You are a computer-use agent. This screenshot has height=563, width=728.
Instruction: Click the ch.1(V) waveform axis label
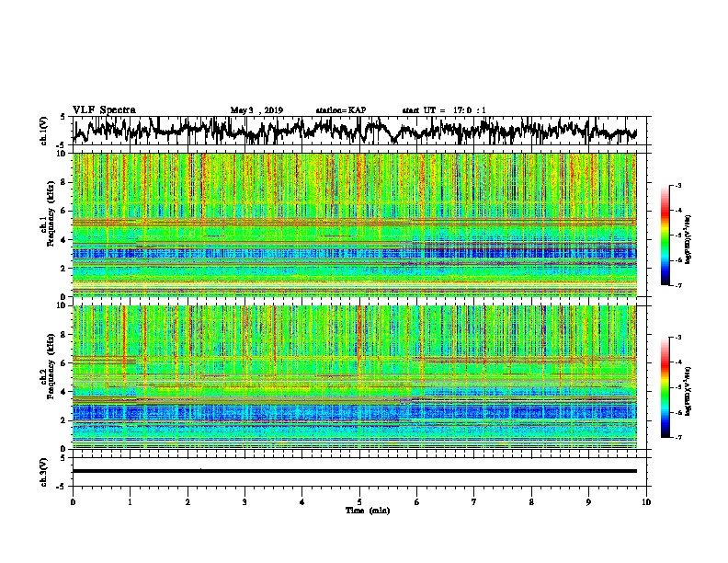coord(44,131)
